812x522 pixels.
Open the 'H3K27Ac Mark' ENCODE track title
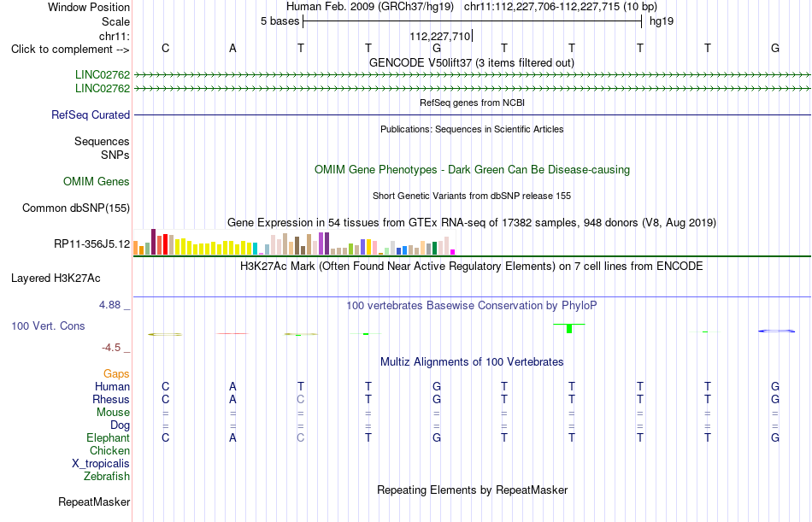(x=472, y=267)
